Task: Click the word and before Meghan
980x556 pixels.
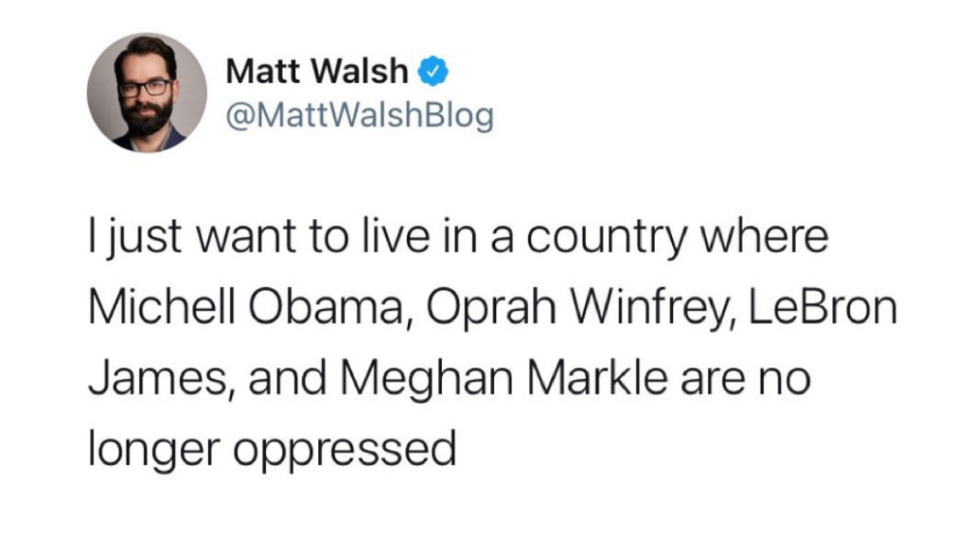Action: coord(288,378)
